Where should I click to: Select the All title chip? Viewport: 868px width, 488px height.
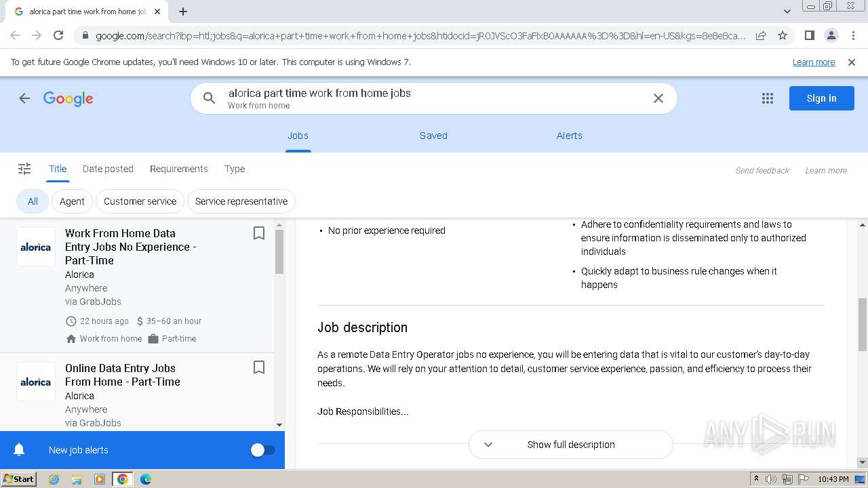33,201
